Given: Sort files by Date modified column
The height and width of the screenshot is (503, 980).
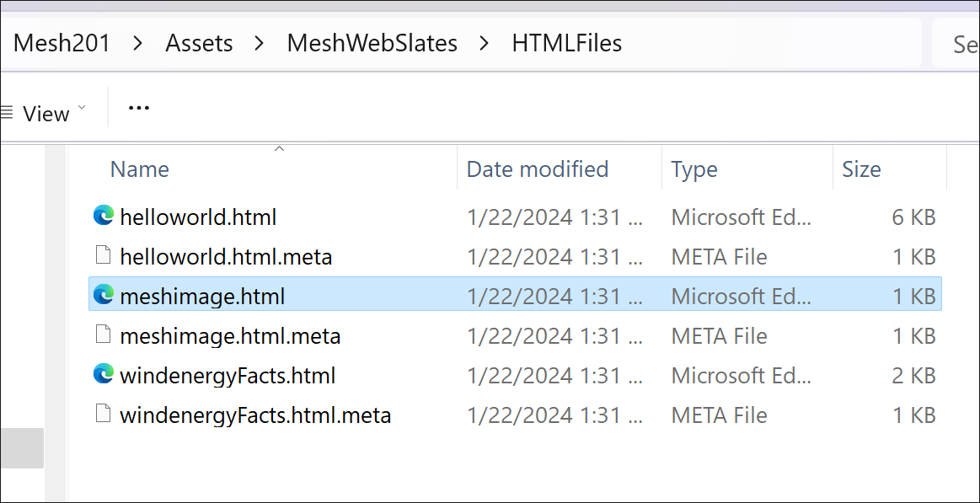Looking at the screenshot, I should click(538, 169).
